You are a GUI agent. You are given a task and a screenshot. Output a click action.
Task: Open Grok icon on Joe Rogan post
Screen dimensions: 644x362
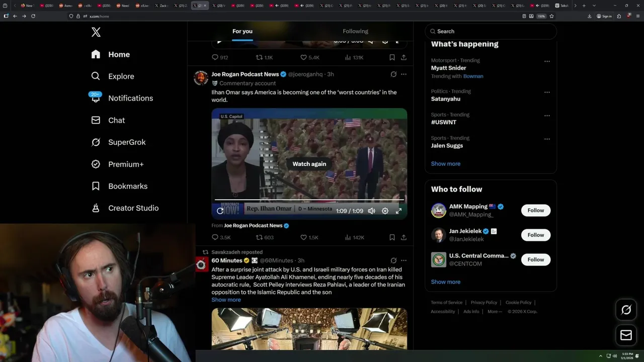pyautogui.click(x=393, y=74)
